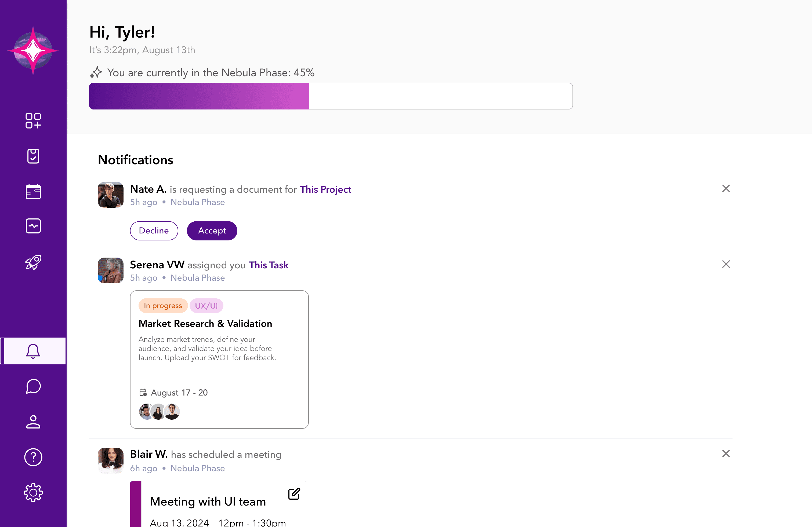The height and width of the screenshot is (527, 812).
Task: Accept Nate A.'s document request
Action: pyautogui.click(x=212, y=230)
